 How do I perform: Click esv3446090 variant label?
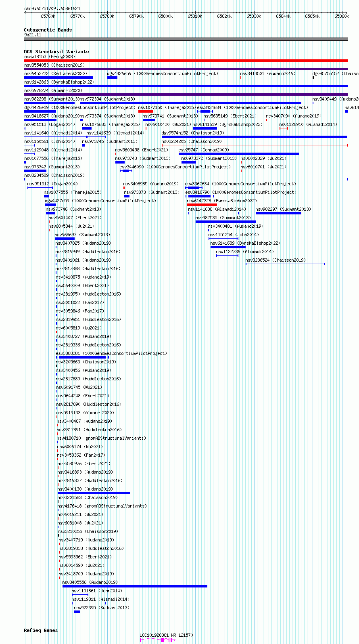tap(175, 167)
